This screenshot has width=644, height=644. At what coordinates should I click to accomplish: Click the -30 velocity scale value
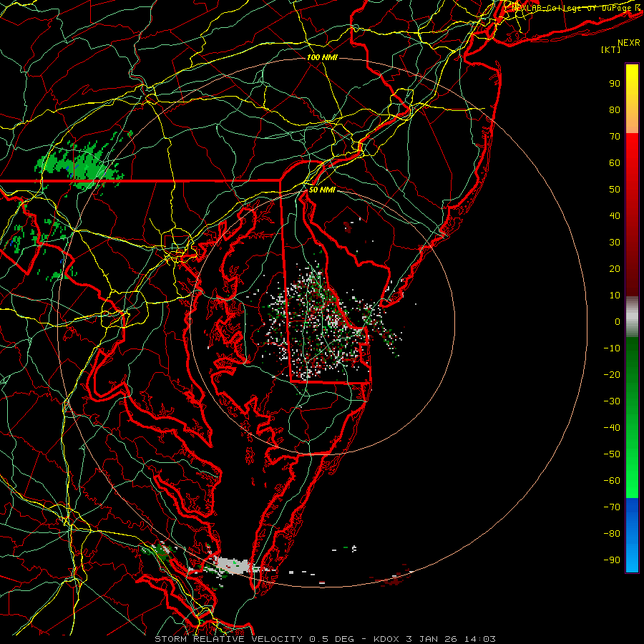612,401
